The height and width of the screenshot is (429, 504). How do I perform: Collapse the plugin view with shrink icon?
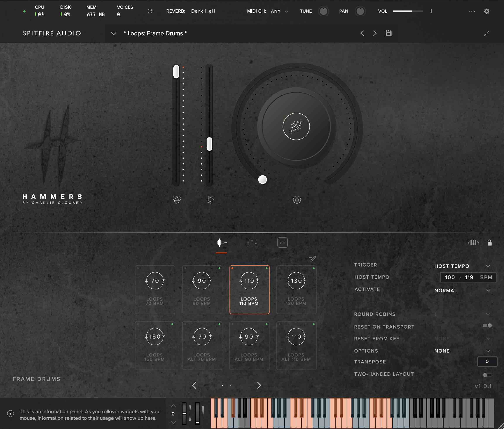point(486,34)
